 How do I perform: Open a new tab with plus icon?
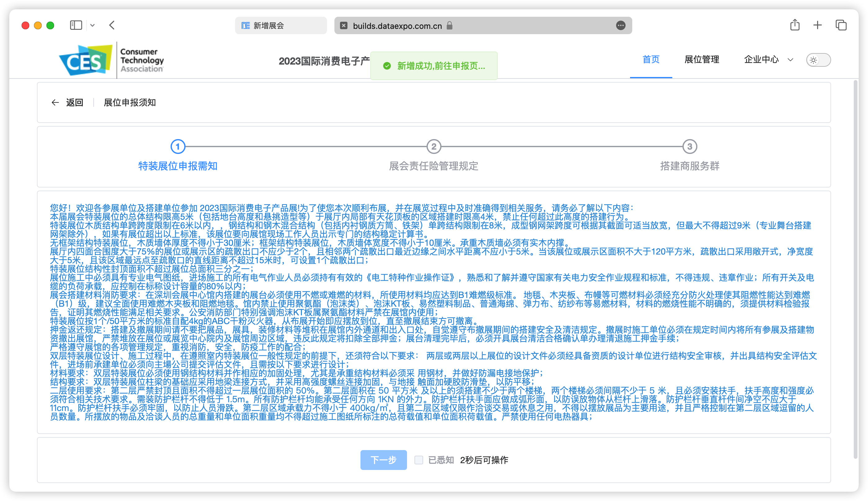817,25
